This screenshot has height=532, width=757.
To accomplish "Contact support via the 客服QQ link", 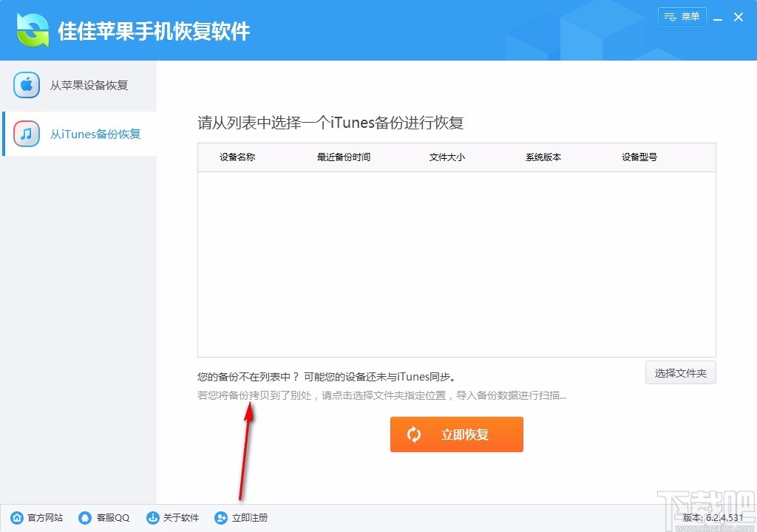I will (x=109, y=518).
